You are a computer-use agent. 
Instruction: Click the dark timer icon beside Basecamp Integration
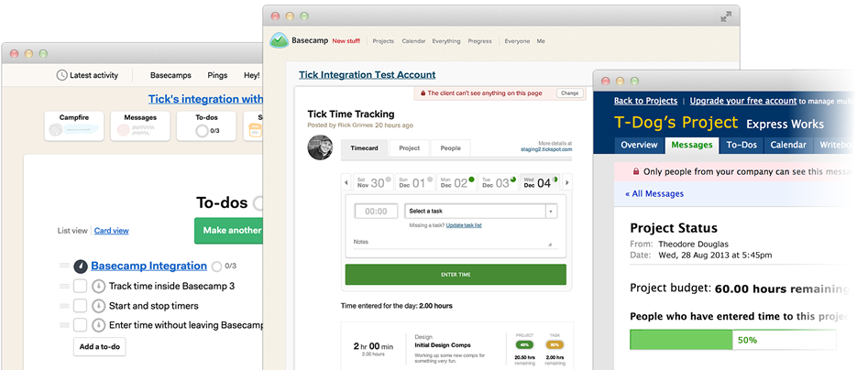(81, 266)
